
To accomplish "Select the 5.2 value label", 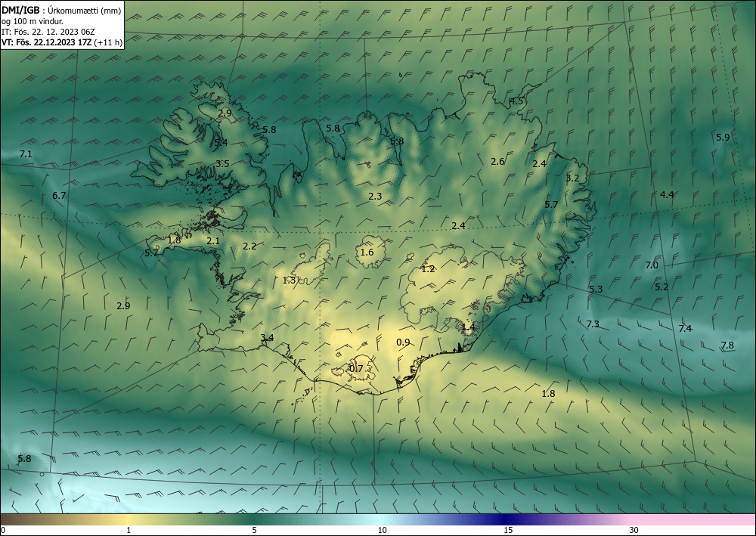I will point(661,287).
